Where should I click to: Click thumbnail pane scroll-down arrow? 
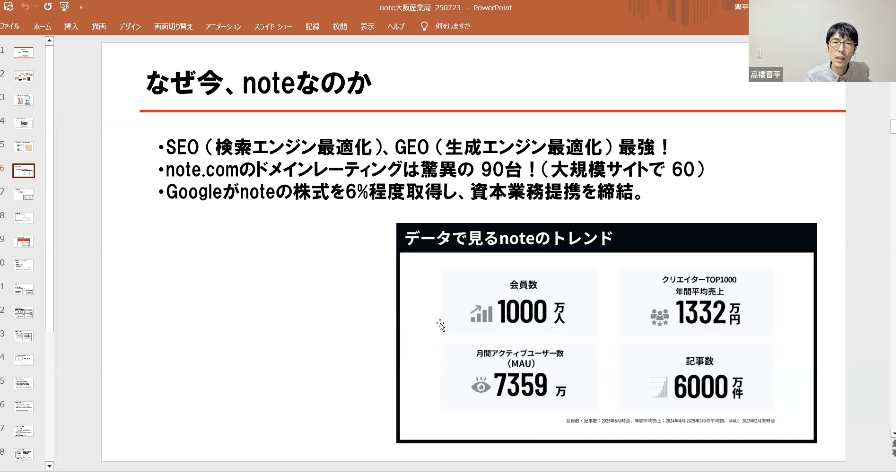tap(49, 466)
